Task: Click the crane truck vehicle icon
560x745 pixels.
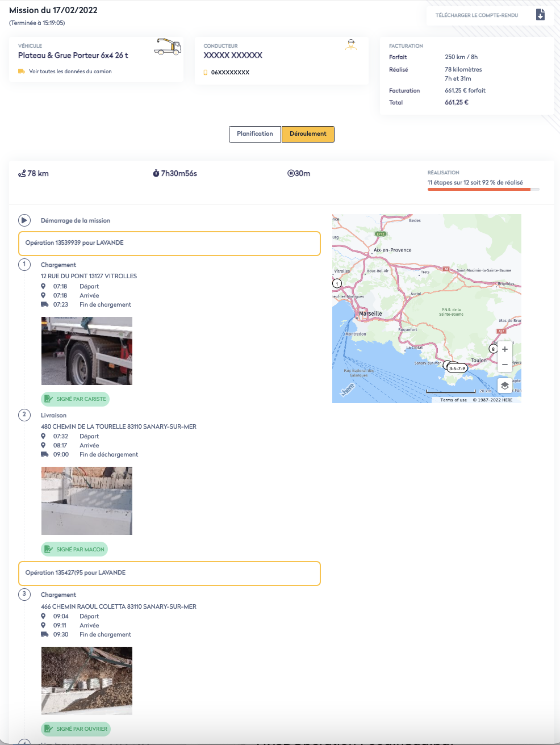Action: [x=168, y=47]
